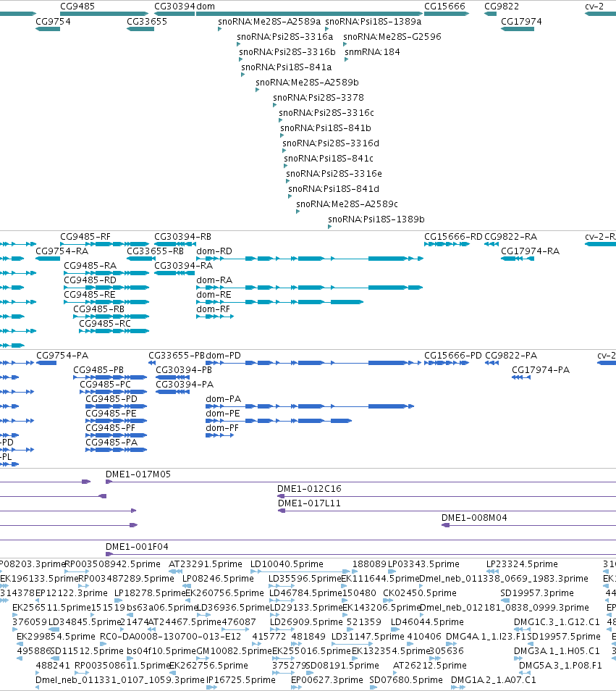This screenshot has height=691, width=616.
Task: Click the snmRNA:184 label
Action: tap(372, 51)
